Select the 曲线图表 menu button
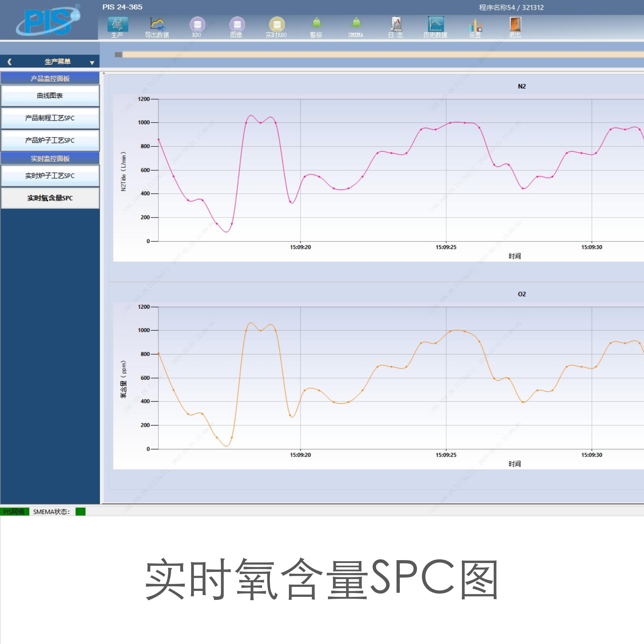 pyautogui.click(x=50, y=96)
